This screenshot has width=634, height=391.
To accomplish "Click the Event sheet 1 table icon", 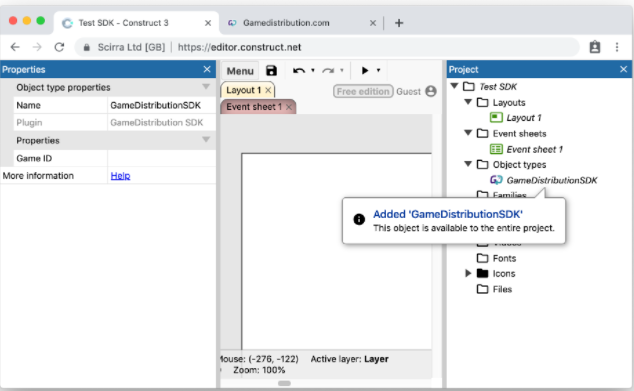I will tap(496, 149).
